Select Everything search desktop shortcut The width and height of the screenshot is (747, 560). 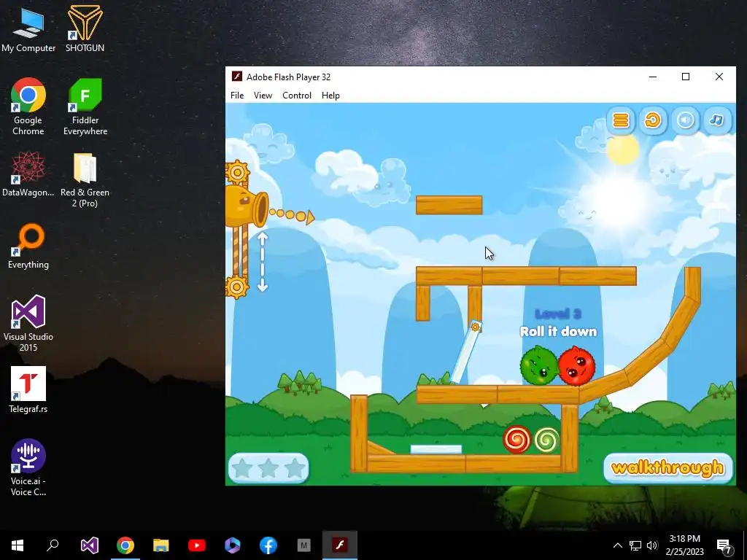coord(28,246)
